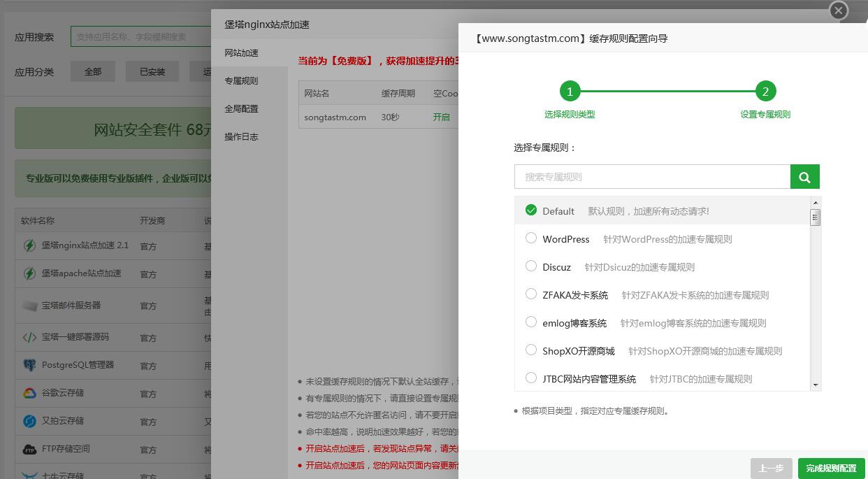Click the rule list scroll down arrow
This screenshot has height=479, width=868.
click(815, 385)
